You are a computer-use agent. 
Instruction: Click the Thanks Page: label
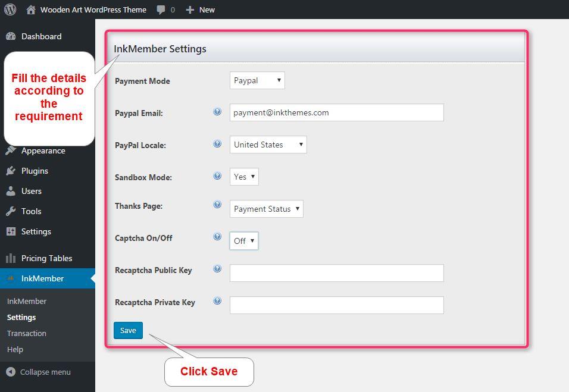click(x=139, y=206)
